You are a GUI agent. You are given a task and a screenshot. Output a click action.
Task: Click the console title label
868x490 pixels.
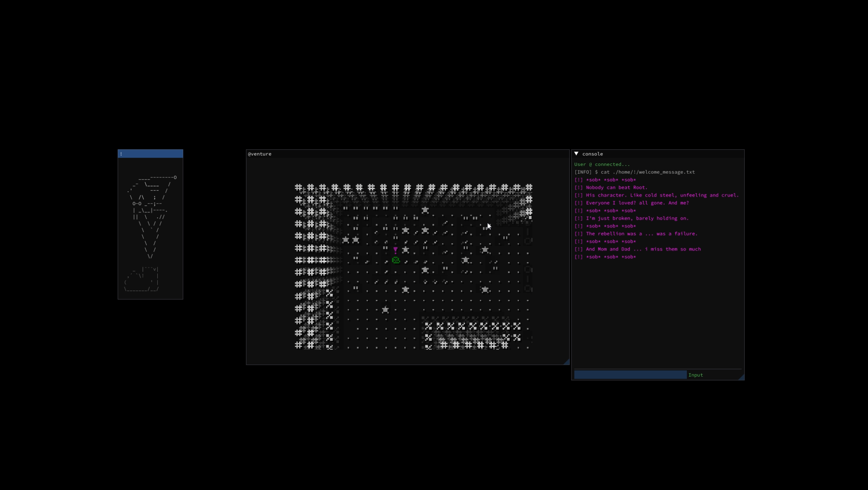coord(592,154)
